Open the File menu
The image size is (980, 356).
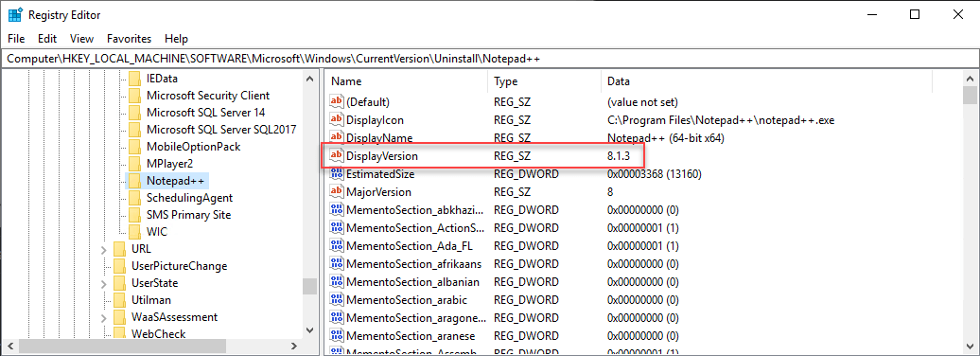point(16,38)
